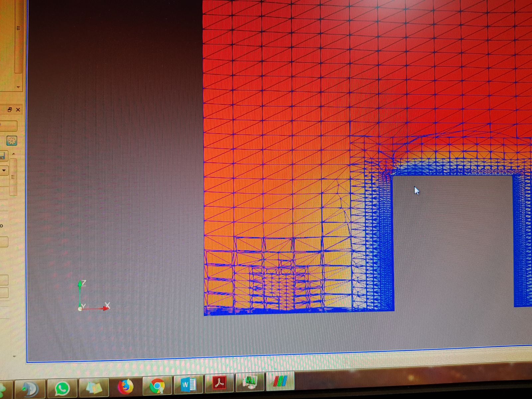The width and height of the screenshot is (532, 399).
Task: Close the docked properties panel
Action: point(18,110)
